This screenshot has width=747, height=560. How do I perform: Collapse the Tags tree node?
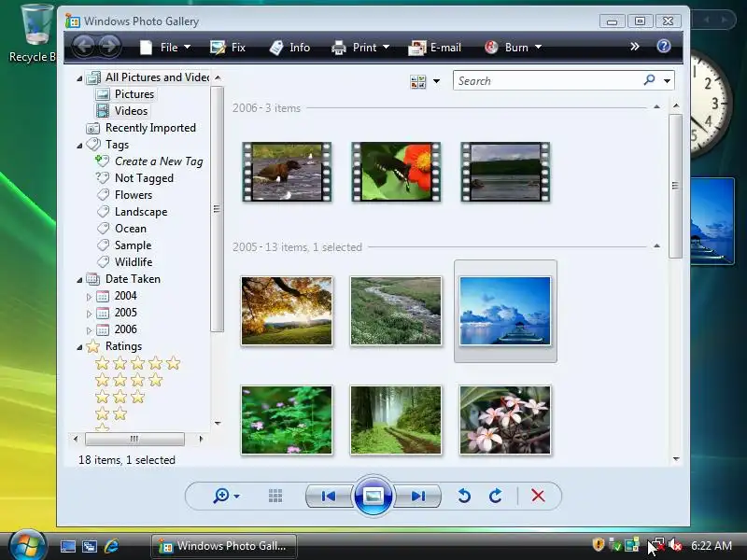[79, 146]
